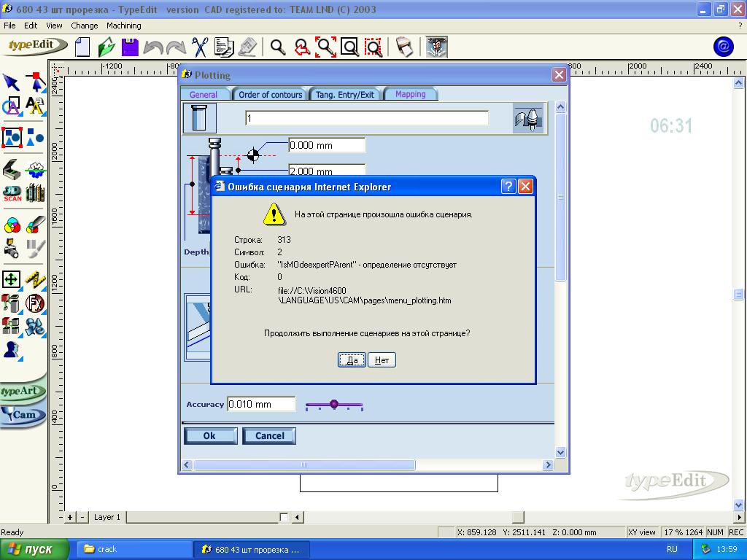
Task: Click the Print icon in toolbar
Action: coord(404,47)
